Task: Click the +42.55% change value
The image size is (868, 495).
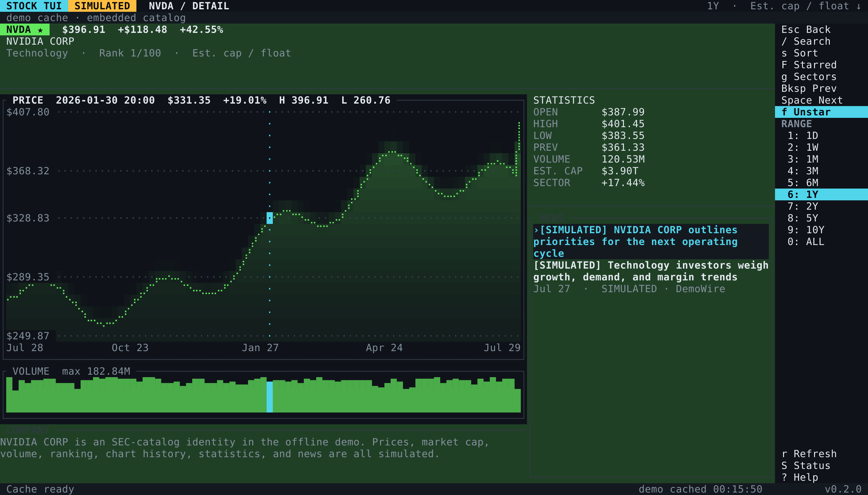Action: pyautogui.click(x=201, y=29)
